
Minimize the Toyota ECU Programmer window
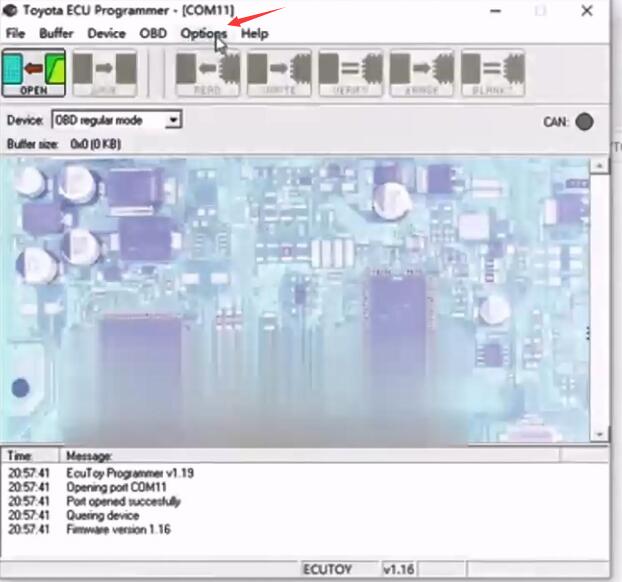pyautogui.click(x=495, y=11)
